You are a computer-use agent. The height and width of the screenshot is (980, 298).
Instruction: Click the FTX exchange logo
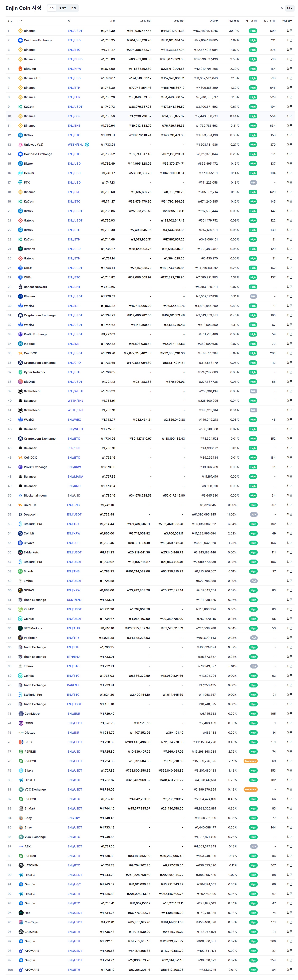[x=20, y=183]
